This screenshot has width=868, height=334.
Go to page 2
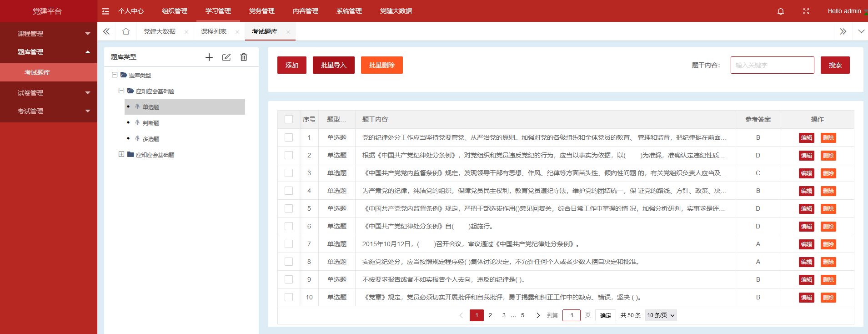click(490, 315)
